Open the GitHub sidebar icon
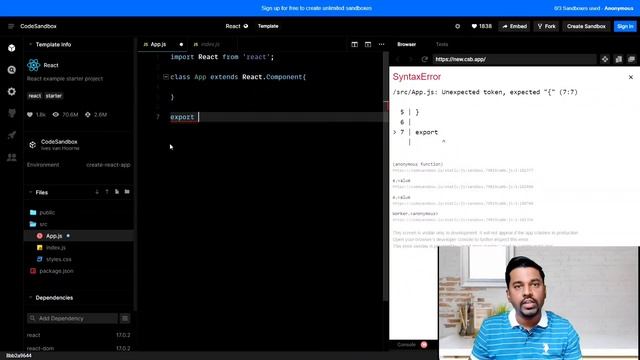The image size is (640, 360). coord(11,113)
